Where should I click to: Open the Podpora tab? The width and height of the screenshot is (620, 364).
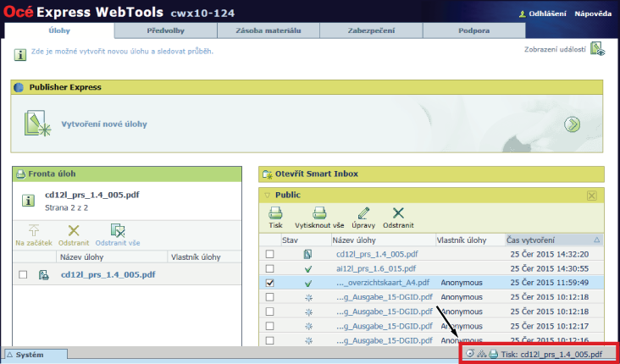(474, 30)
